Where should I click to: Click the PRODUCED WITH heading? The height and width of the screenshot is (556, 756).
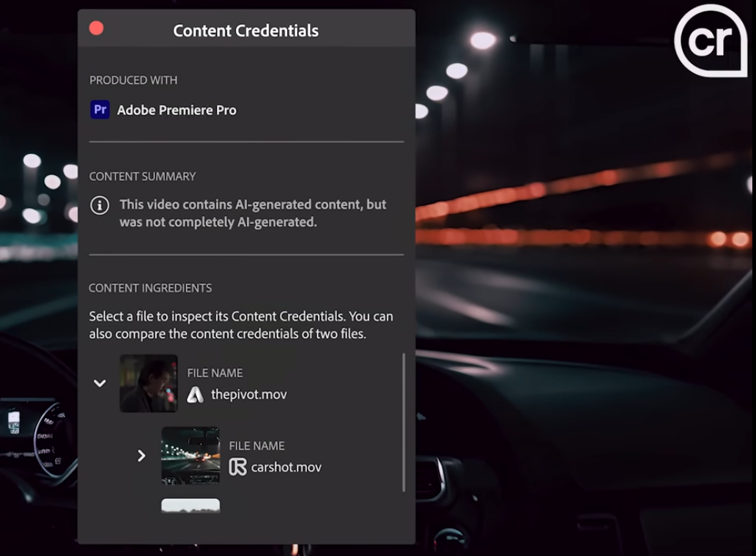[x=133, y=80]
